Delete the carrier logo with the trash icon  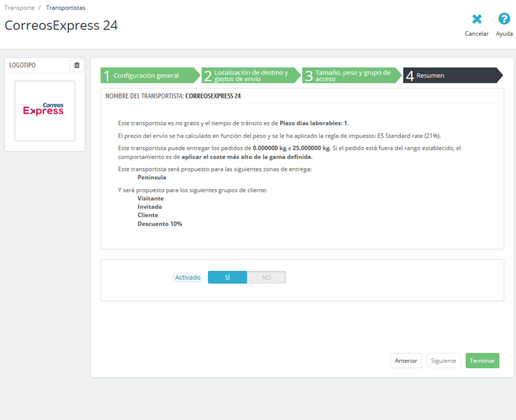click(x=77, y=65)
